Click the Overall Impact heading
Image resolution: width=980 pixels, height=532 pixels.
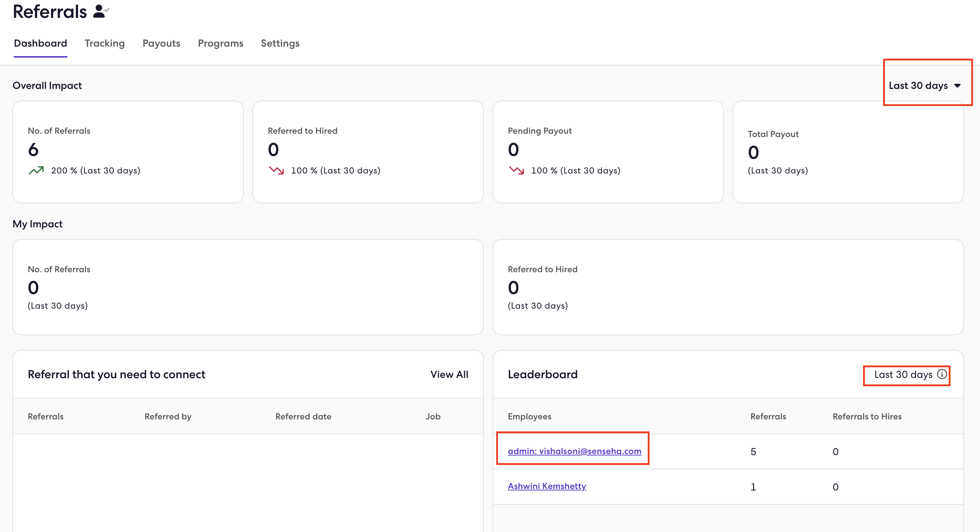click(x=47, y=86)
